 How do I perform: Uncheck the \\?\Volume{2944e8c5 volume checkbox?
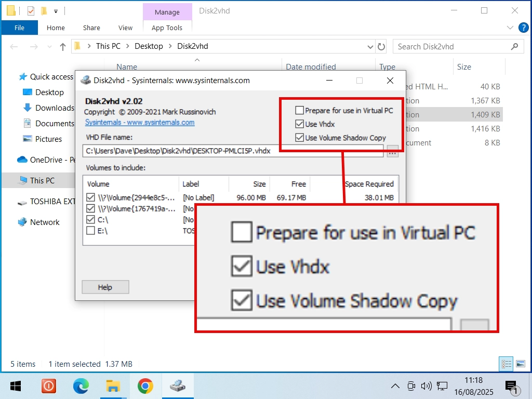(x=90, y=197)
